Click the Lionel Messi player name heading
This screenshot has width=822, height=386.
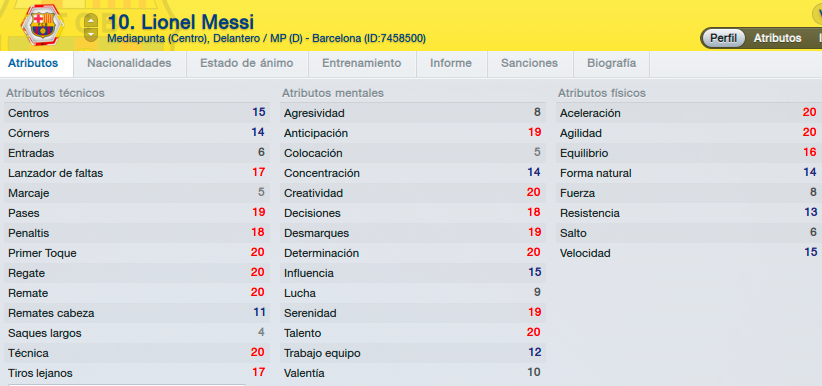point(180,22)
